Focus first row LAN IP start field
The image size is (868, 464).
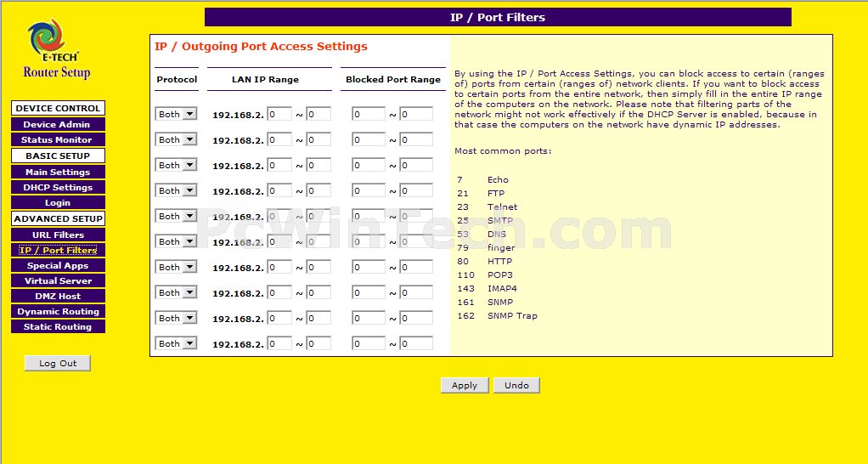[x=279, y=114]
